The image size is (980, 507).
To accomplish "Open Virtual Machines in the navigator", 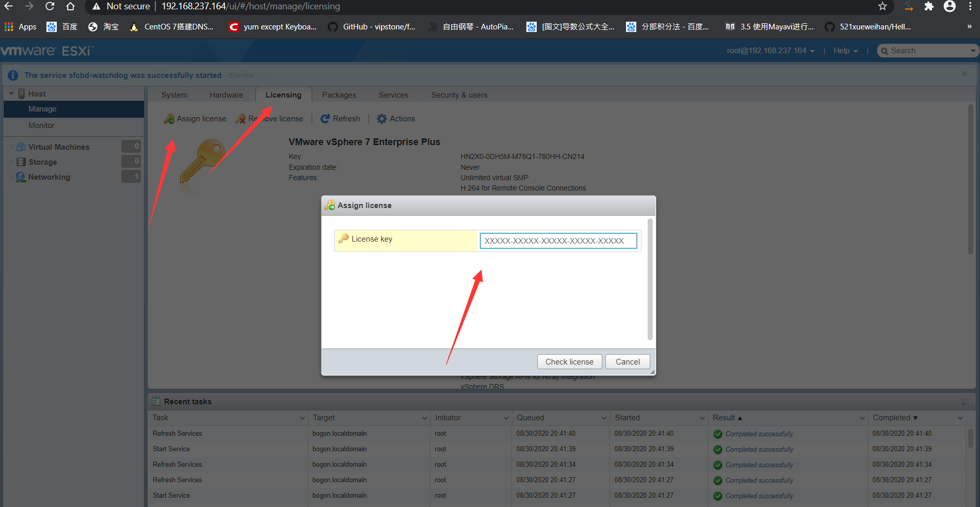I will point(59,147).
